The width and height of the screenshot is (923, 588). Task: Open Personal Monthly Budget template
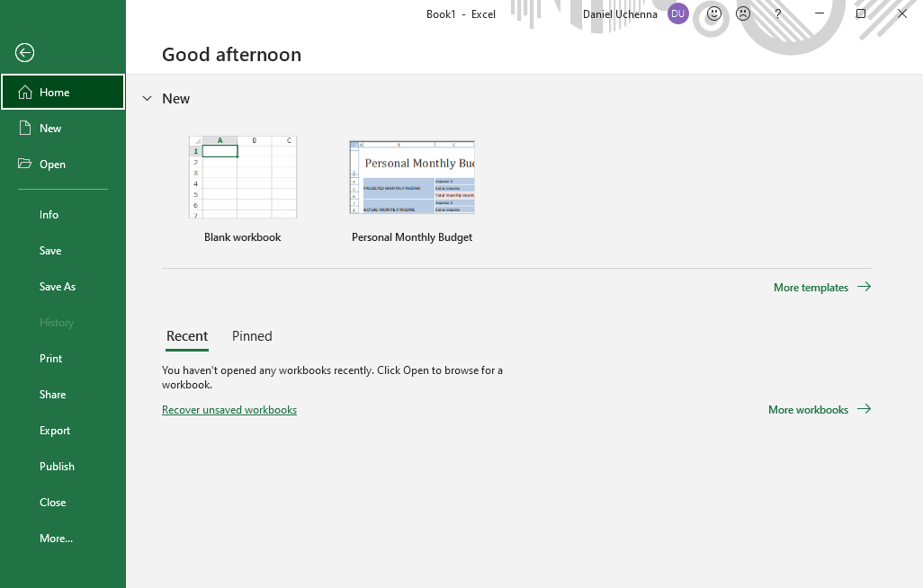pos(412,177)
